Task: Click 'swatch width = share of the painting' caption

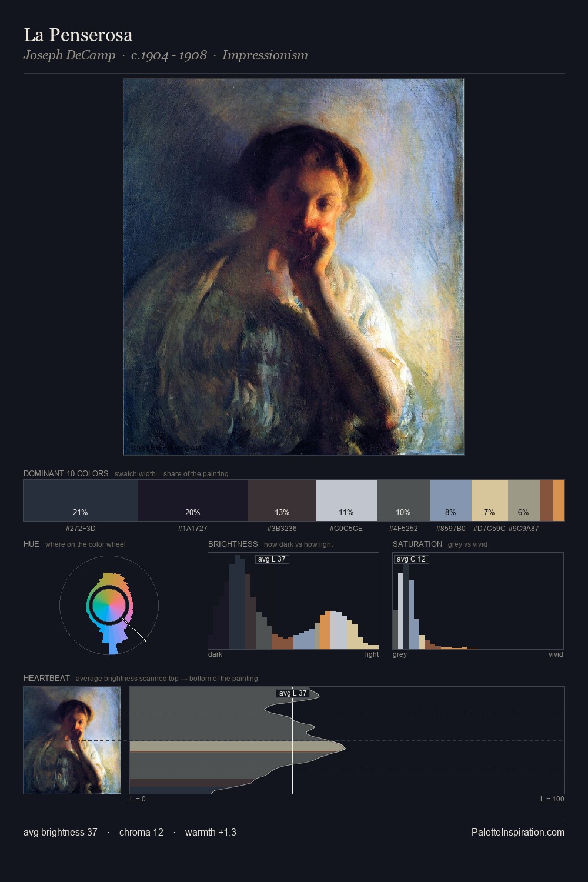Action: [172, 474]
